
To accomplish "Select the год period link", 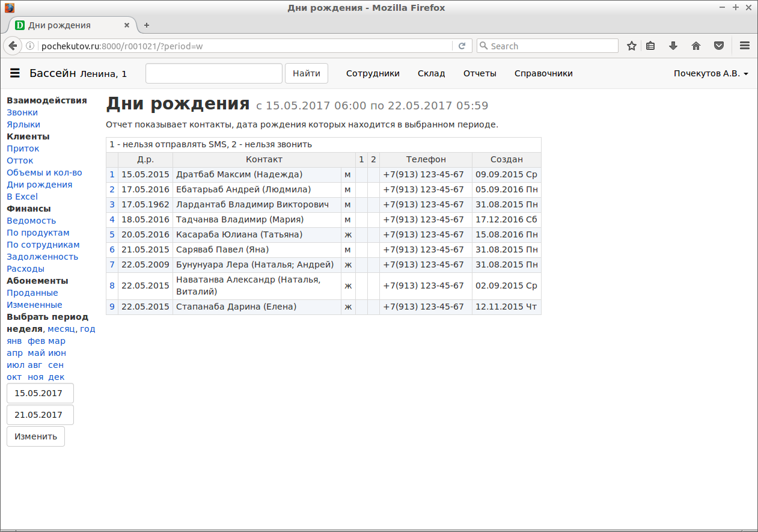I will point(88,329).
